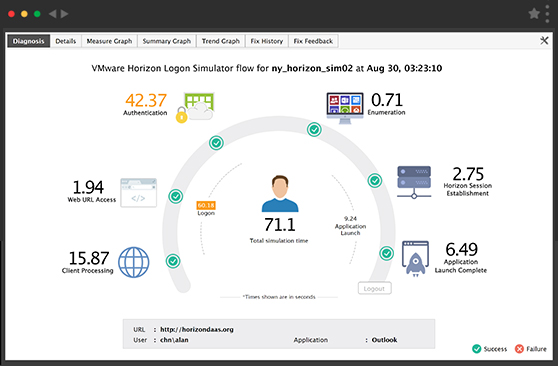558x366 pixels.
Task: Click the back arrow in title bar
Action: click(52, 14)
